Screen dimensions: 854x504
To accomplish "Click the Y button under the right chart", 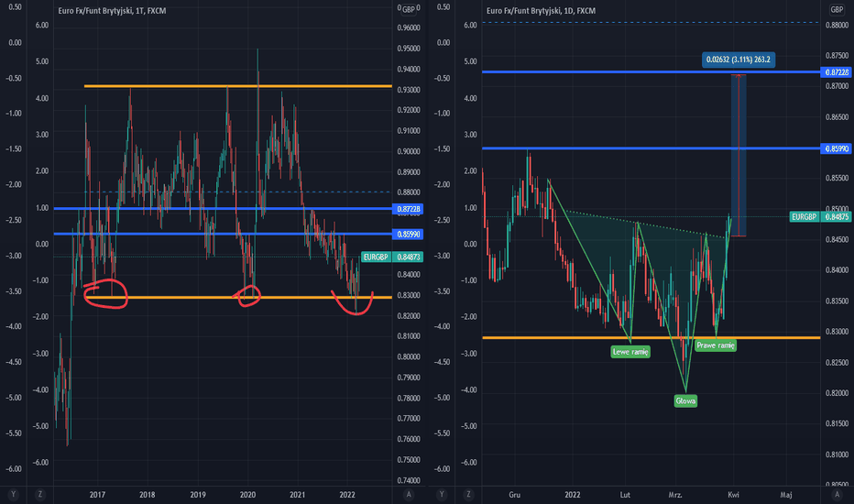I will click(442, 495).
